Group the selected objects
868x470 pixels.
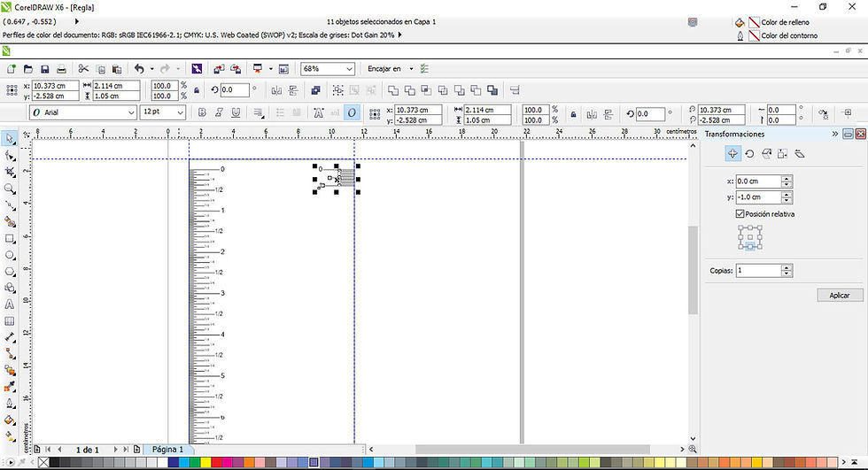click(x=337, y=90)
